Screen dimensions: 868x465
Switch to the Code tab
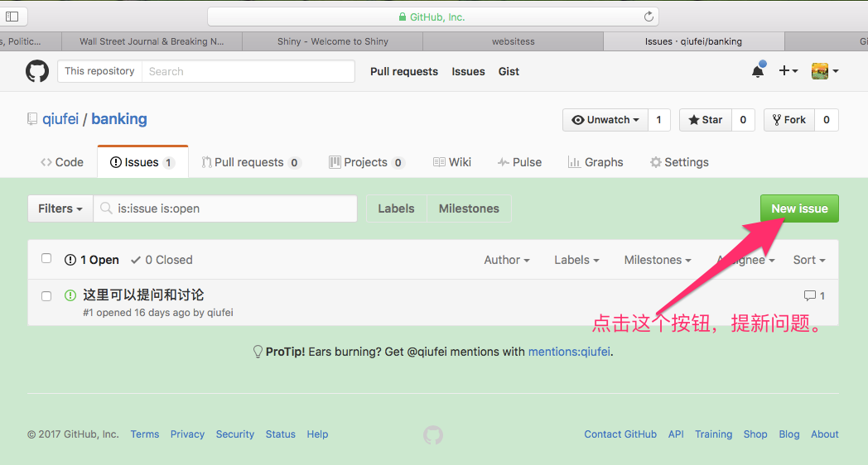pyautogui.click(x=62, y=162)
